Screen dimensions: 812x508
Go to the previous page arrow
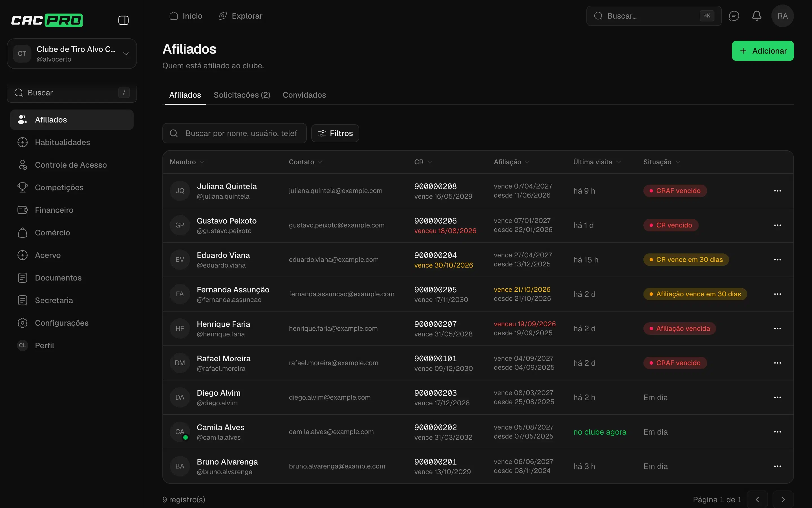[757, 499]
